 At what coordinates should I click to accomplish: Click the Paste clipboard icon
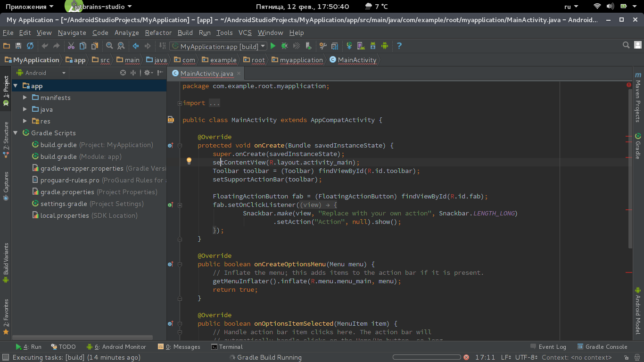click(x=95, y=46)
